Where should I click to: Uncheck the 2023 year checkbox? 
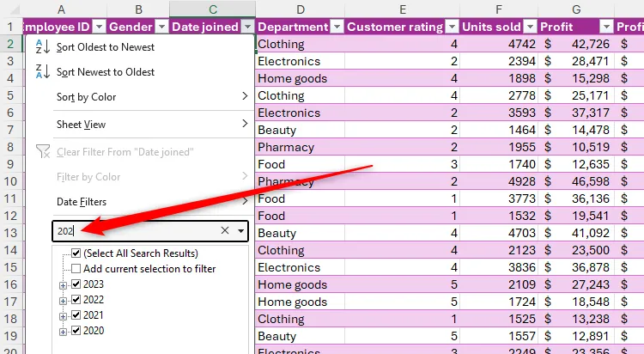(76, 284)
